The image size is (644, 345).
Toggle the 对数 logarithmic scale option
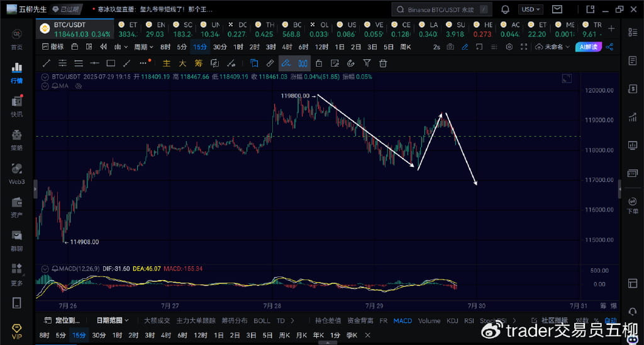click(x=582, y=320)
